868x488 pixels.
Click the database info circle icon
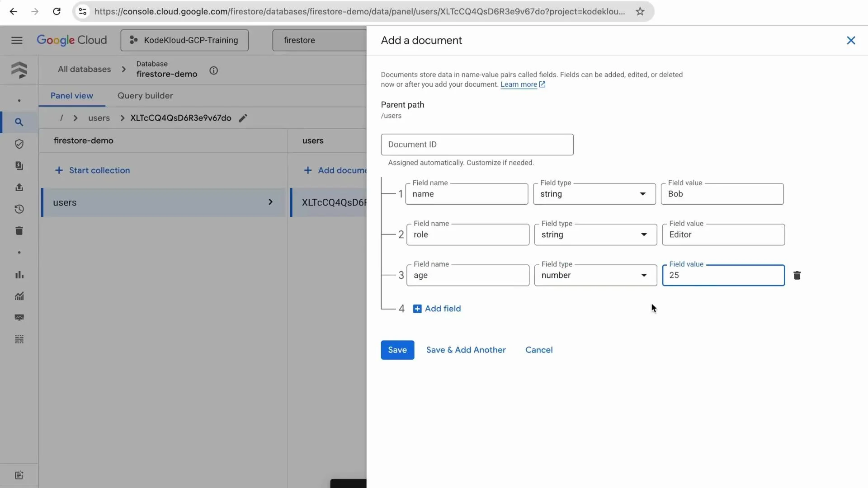(x=213, y=70)
